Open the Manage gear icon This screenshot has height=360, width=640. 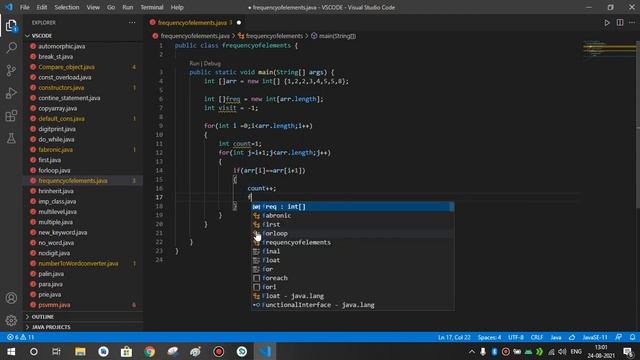point(11,320)
